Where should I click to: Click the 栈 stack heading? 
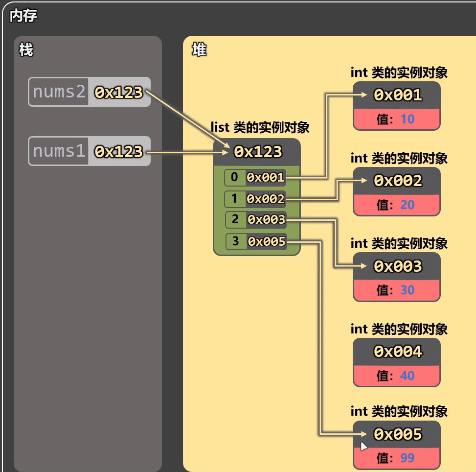point(26,49)
